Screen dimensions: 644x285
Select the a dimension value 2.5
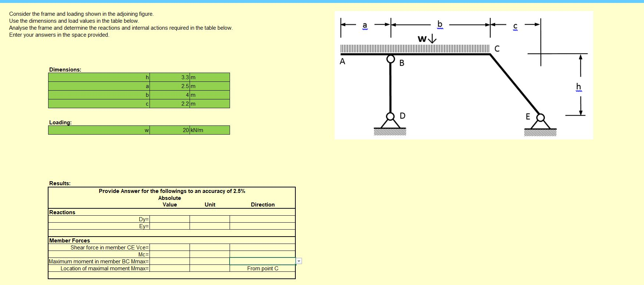(170, 86)
